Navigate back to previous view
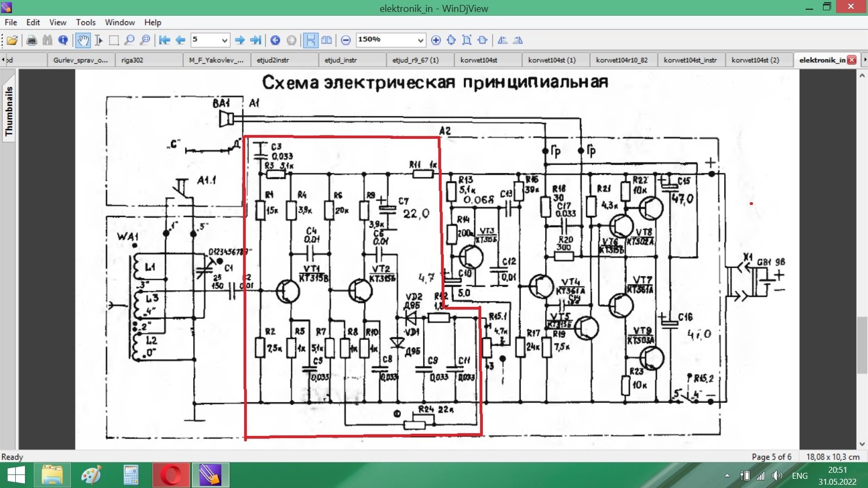868x488 pixels. click(275, 40)
